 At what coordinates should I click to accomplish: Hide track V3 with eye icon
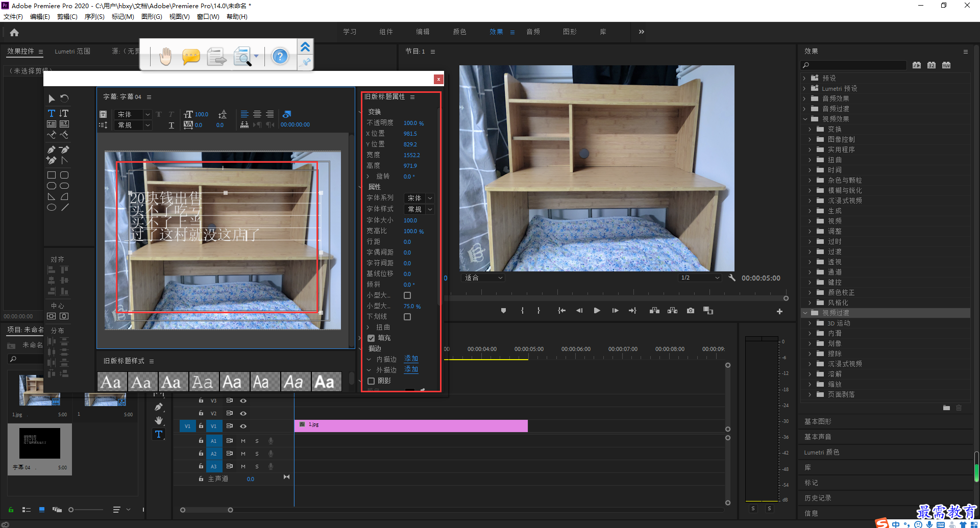coord(243,400)
